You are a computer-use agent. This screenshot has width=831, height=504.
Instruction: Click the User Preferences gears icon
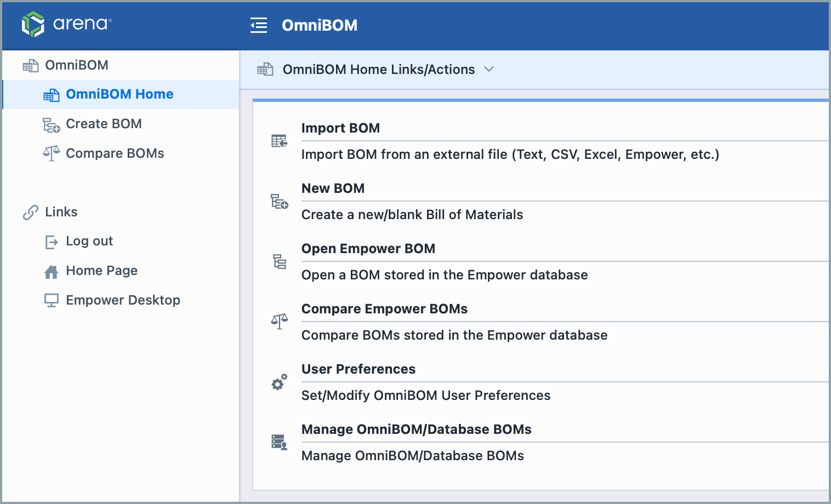coord(280,382)
